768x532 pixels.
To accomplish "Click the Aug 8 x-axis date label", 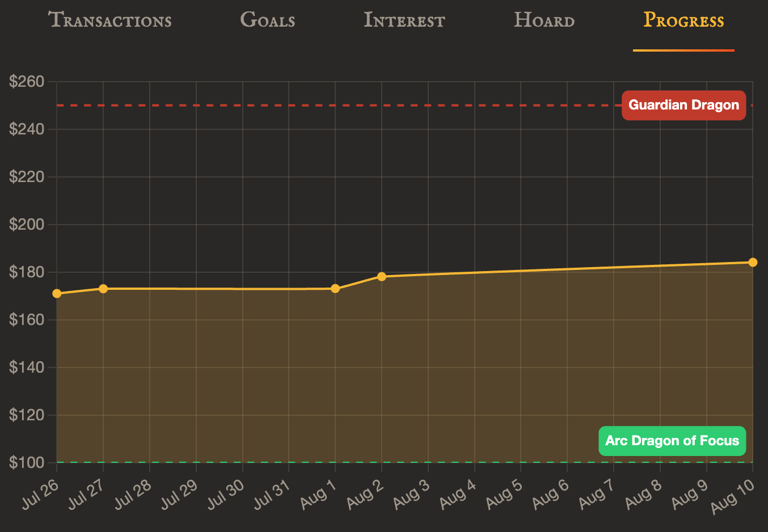I will click(x=643, y=492).
